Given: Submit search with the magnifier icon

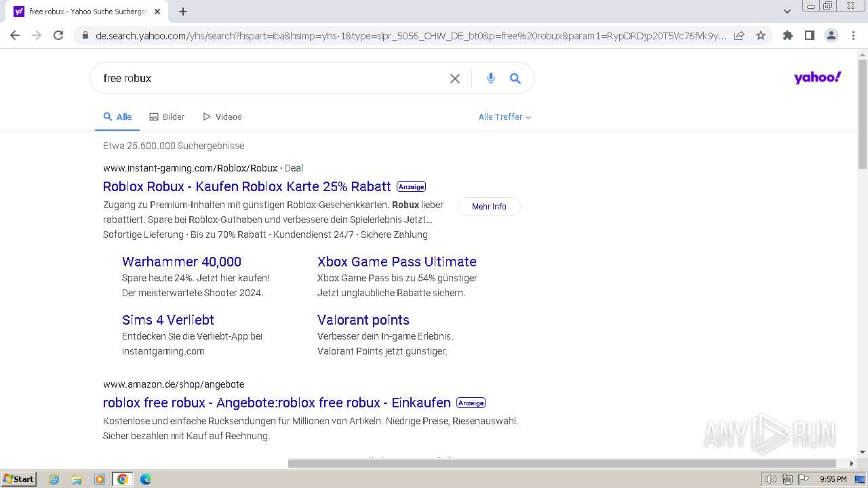Looking at the screenshot, I should [x=515, y=79].
